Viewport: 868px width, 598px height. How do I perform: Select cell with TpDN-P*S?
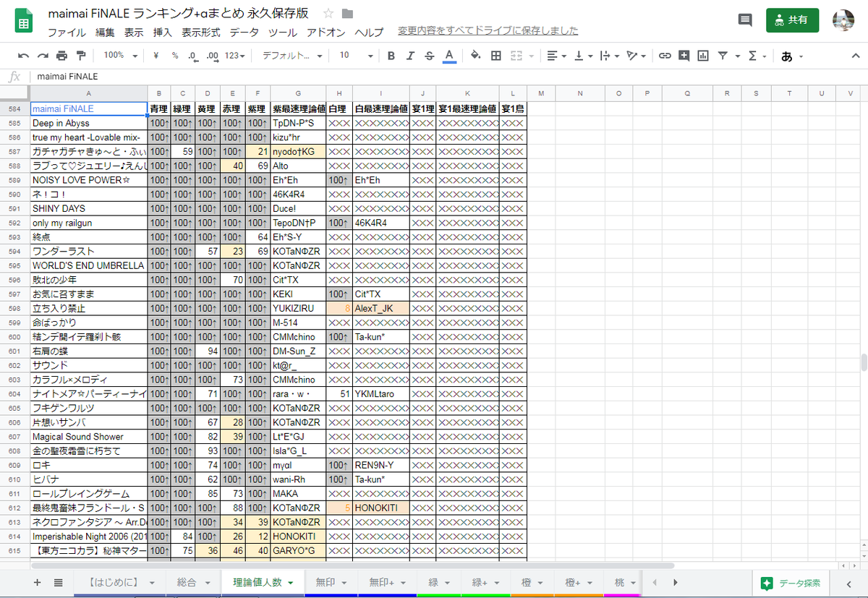pyautogui.click(x=298, y=123)
